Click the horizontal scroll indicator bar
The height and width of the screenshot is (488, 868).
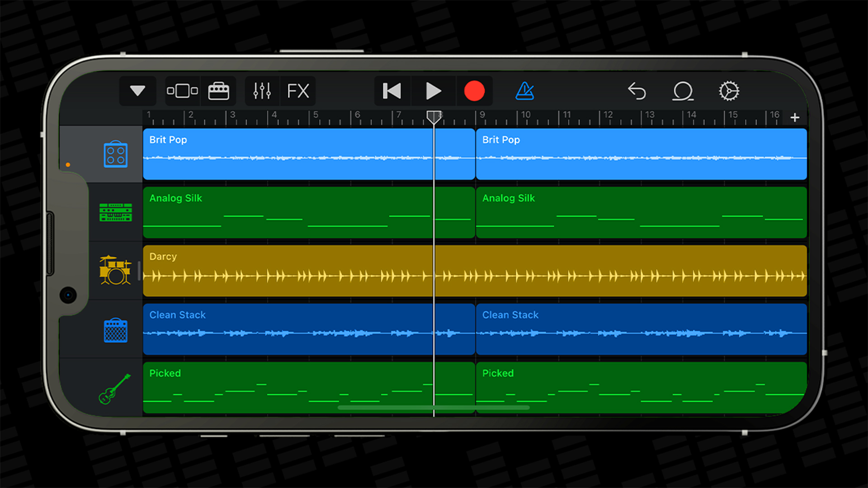click(434, 408)
